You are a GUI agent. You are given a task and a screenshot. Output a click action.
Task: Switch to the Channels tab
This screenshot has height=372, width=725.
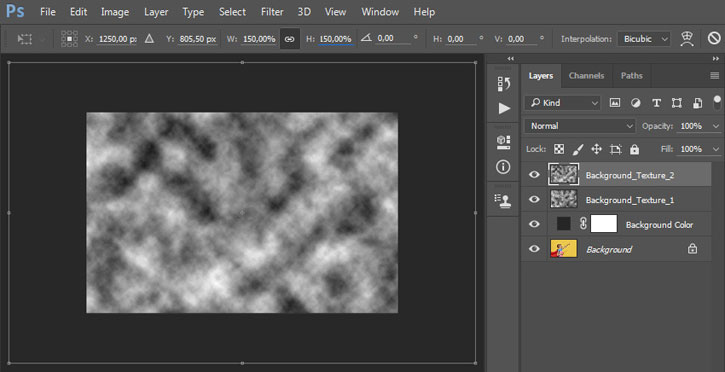point(586,76)
